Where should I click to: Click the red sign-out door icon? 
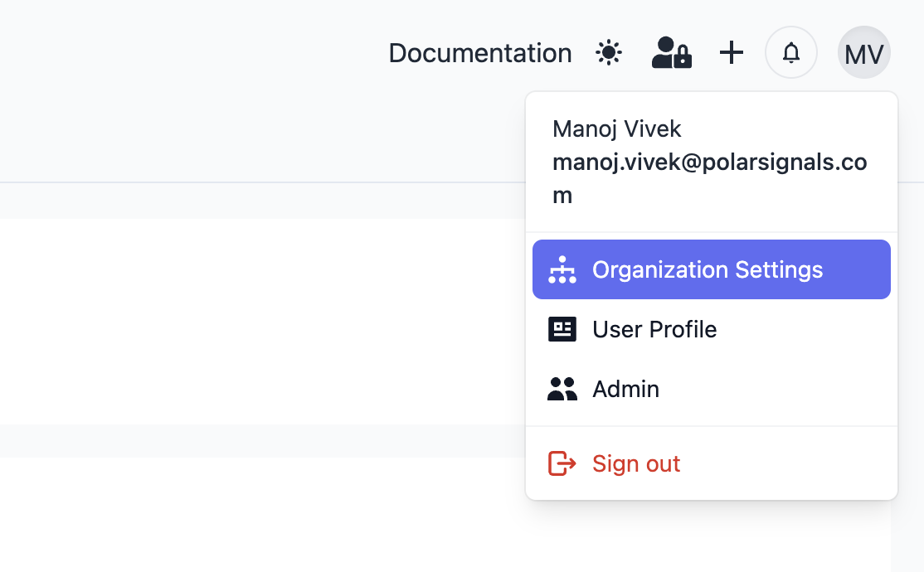click(562, 463)
